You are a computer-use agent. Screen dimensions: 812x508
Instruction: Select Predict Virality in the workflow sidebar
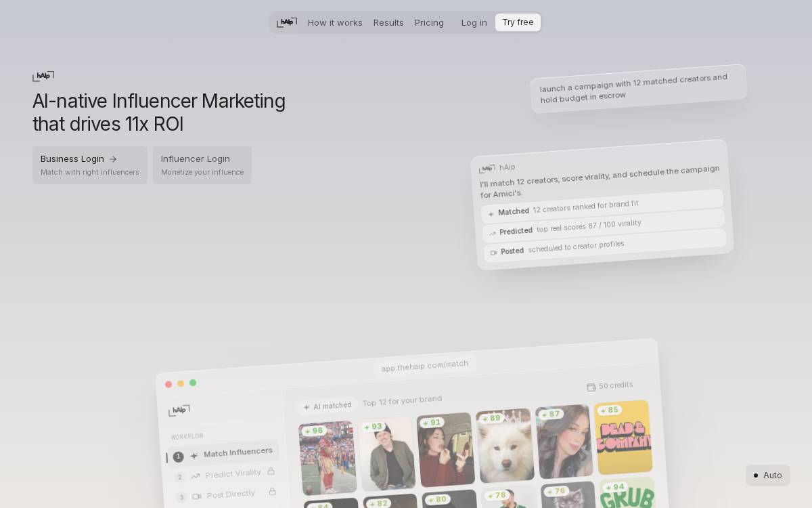(x=224, y=474)
